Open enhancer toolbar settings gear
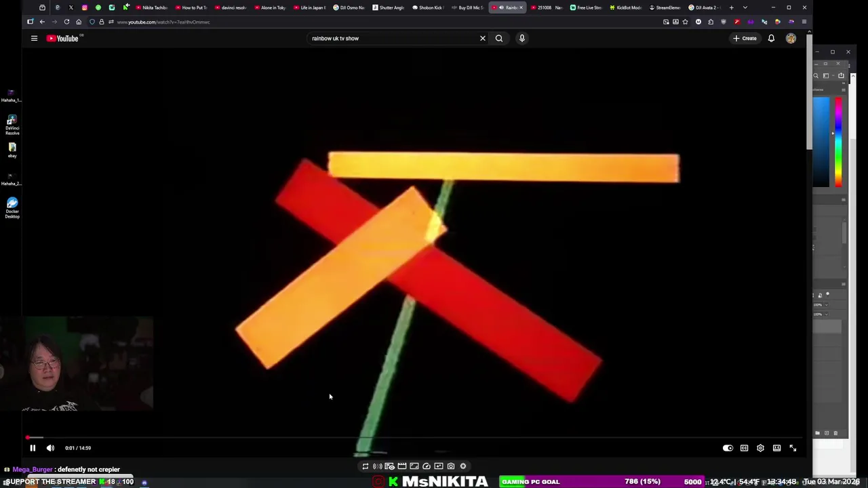This screenshot has height=488, width=868. [463, 466]
